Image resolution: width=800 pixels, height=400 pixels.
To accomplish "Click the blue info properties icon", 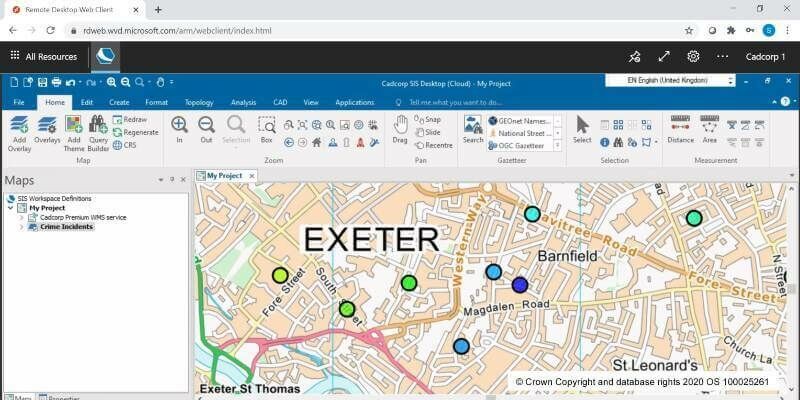I will (605, 142).
